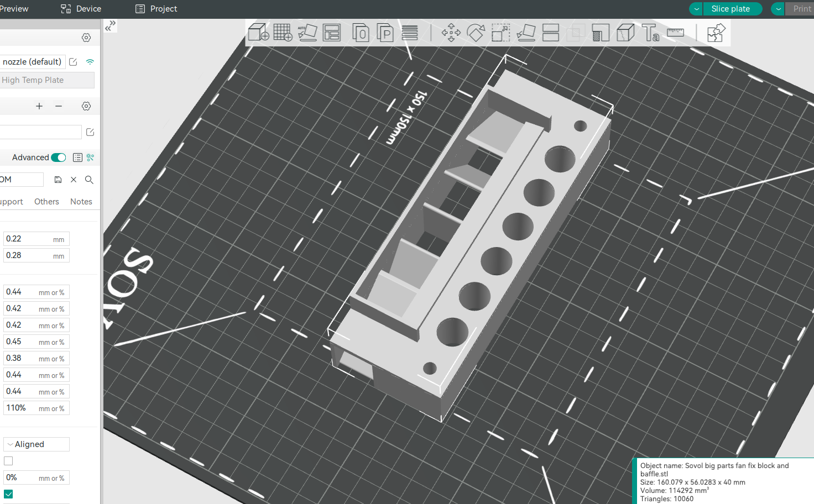Click the Arrange all objects icon
814x504 pixels.
(332, 33)
